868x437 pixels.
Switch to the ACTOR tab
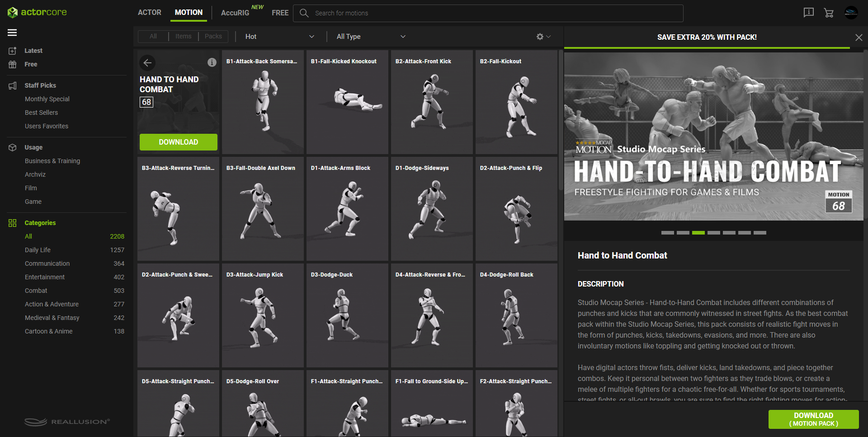(149, 13)
